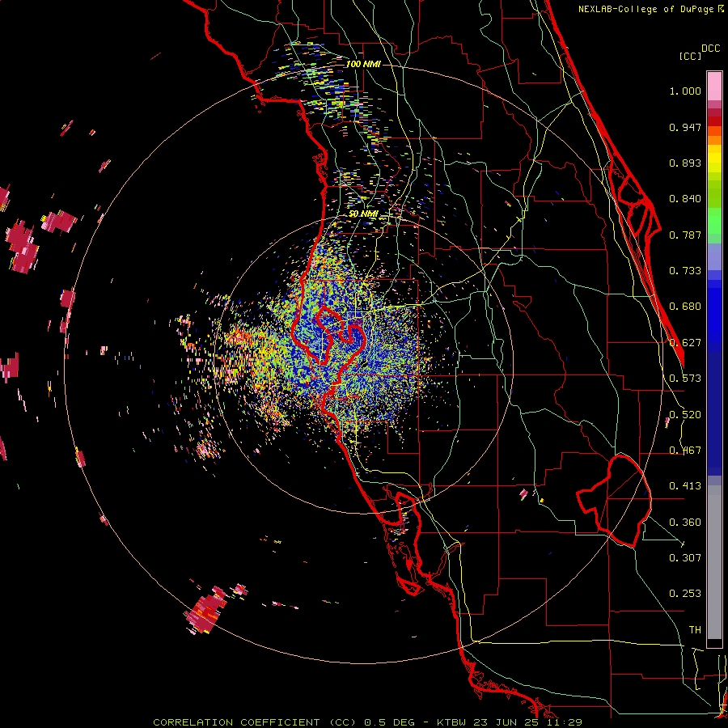Click the 0.360 value on the color scale
Image resolution: width=728 pixels, height=728 pixels.
pyautogui.click(x=685, y=523)
